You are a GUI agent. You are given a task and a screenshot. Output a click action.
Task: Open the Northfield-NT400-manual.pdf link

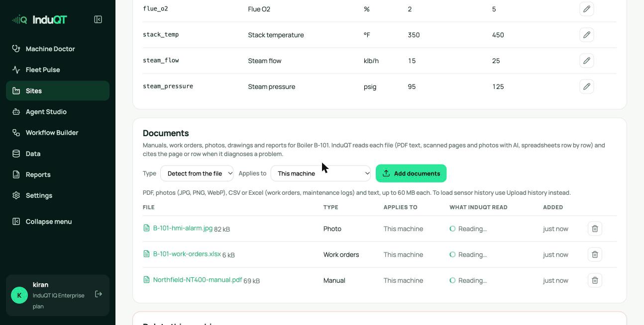point(198,280)
